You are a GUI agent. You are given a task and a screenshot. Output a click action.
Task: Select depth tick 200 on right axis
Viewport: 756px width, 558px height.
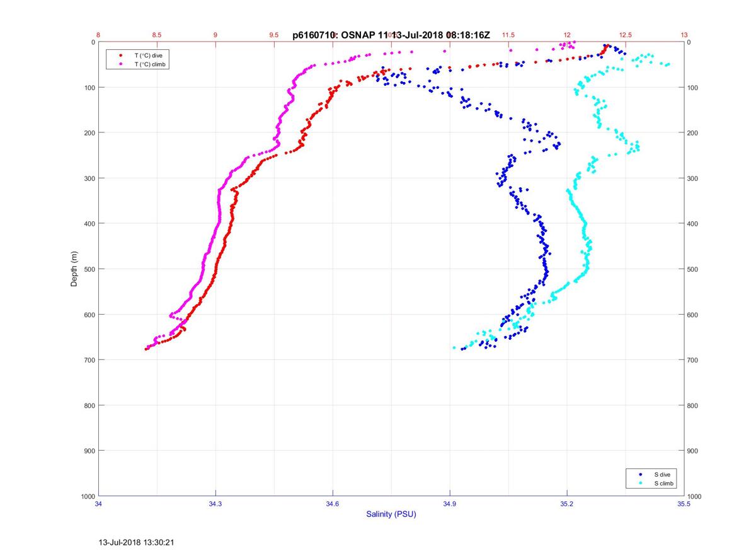click(694, 133)
